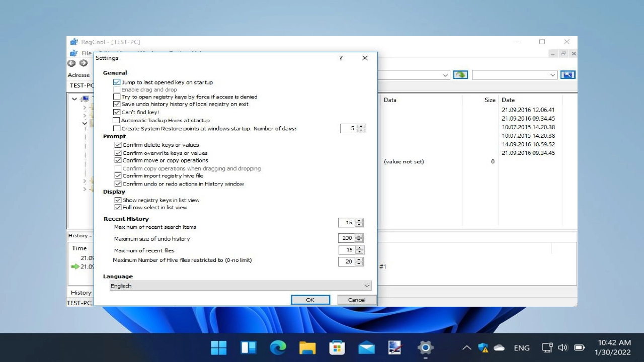
Task: Click the Settings gear icon in taskbar
Action: (x=425, y=347)
